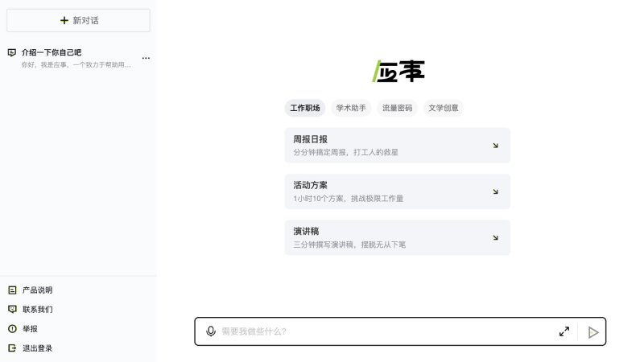Click the 退出登录 logout icon
The image size is (644, 362).
[x=12, y=348]
